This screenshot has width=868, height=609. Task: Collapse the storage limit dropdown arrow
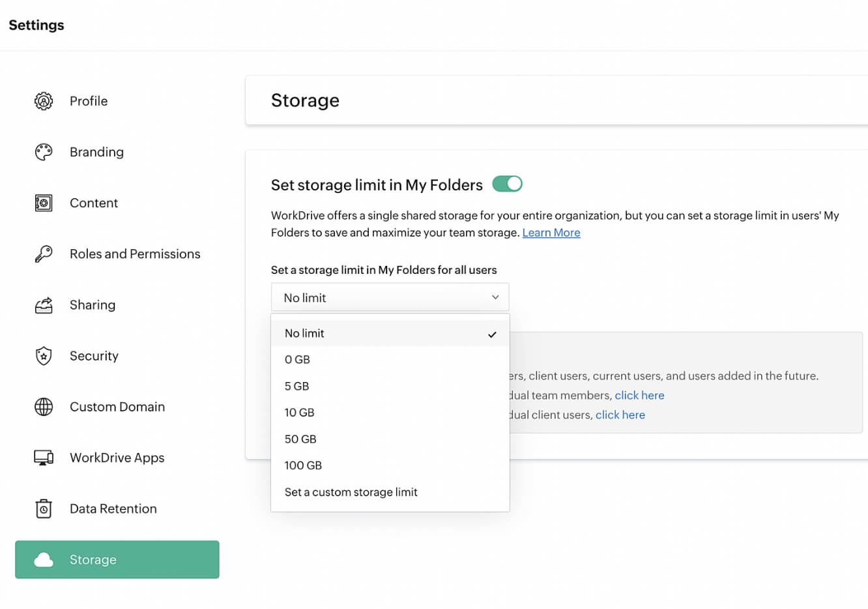tap(495, 297)
